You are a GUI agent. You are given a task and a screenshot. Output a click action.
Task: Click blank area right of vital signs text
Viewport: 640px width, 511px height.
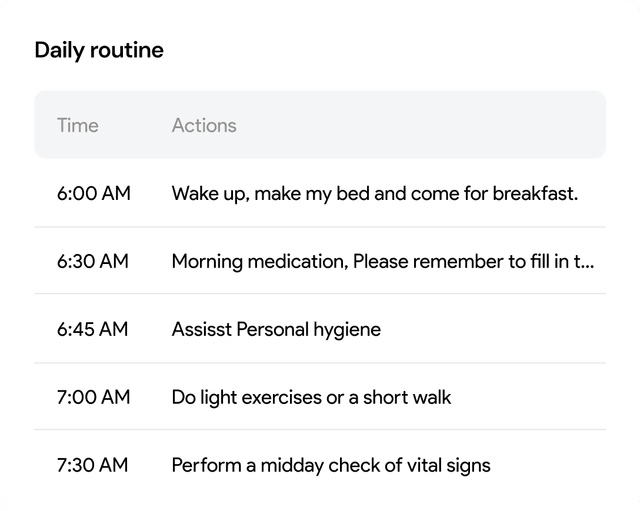pos(548,465)
